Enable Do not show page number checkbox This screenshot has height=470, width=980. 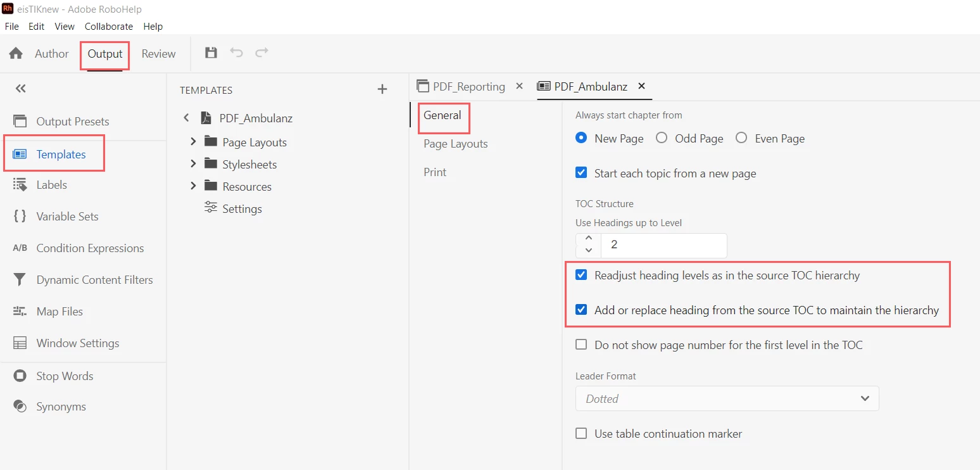click(581, 345)
